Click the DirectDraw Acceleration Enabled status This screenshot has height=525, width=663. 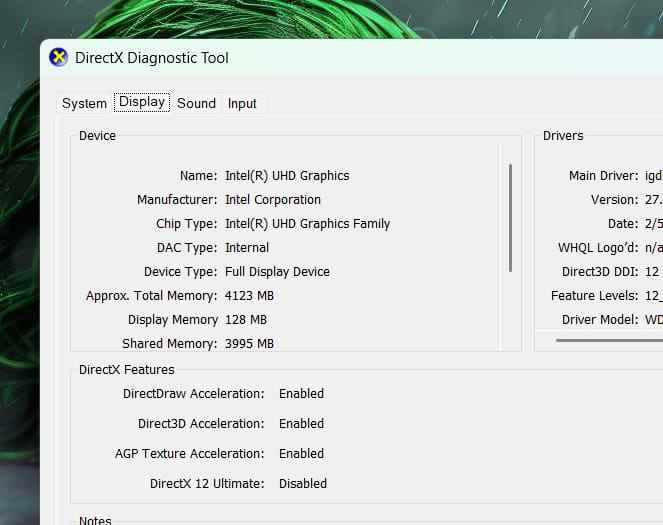[x=301, y=394]
